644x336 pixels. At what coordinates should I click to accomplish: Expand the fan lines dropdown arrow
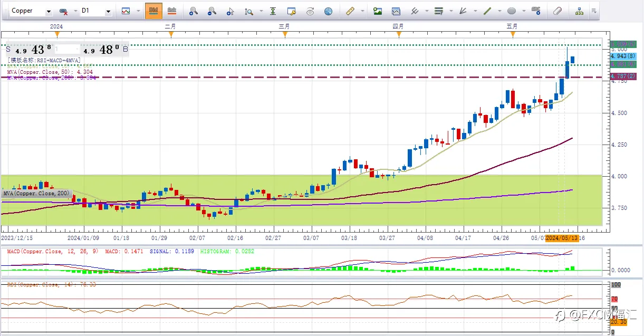point(475,11)
